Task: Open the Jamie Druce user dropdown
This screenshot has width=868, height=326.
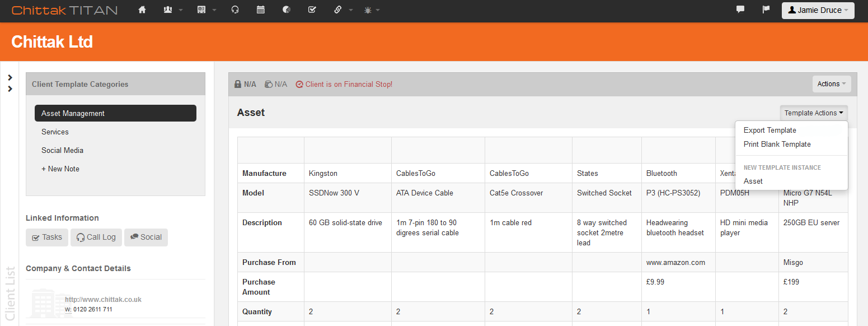Action: tap(818, 10)
